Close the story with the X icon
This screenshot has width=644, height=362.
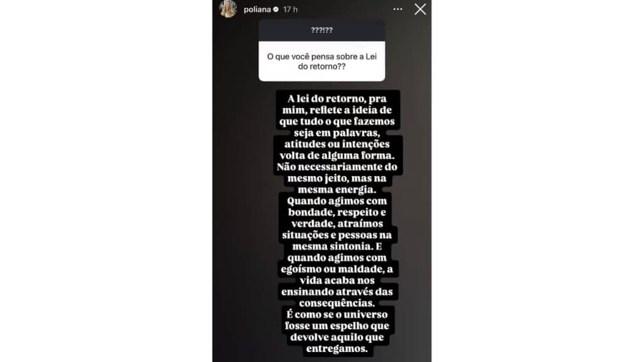coord(420,9)
